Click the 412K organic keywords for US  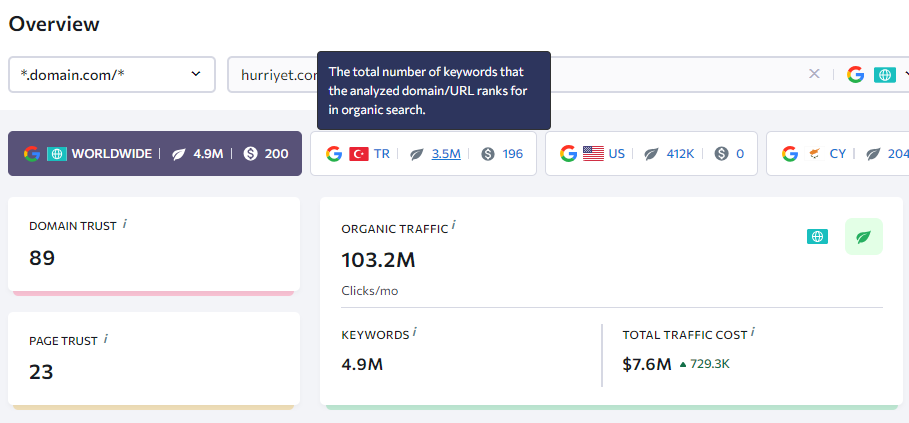coord(680,154)
